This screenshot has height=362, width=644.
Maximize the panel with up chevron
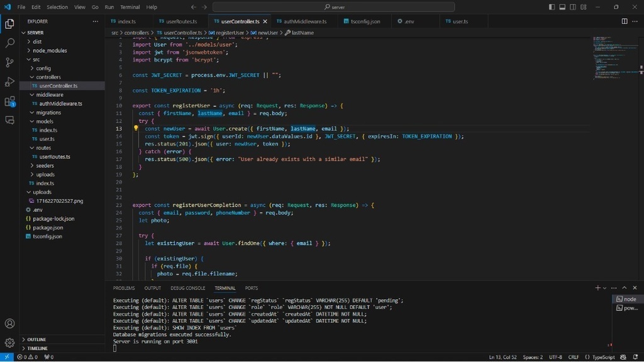pyautogui.click(x=625, y=288)
